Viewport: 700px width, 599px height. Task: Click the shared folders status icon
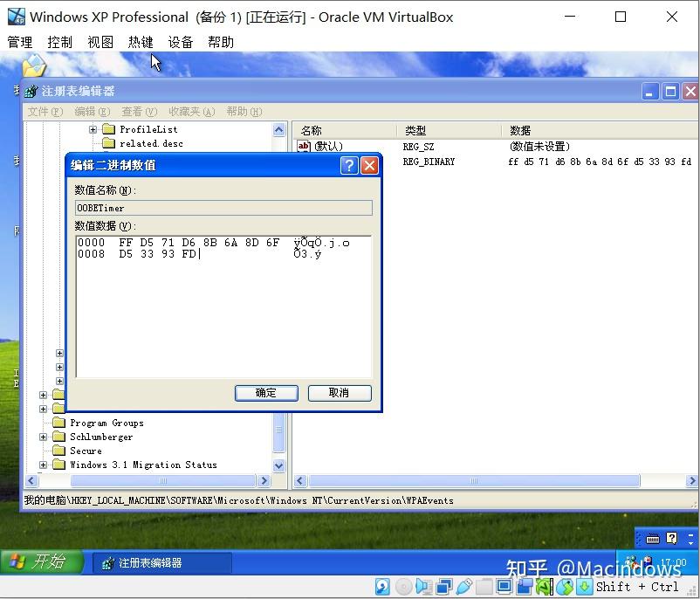coord(484,587)
